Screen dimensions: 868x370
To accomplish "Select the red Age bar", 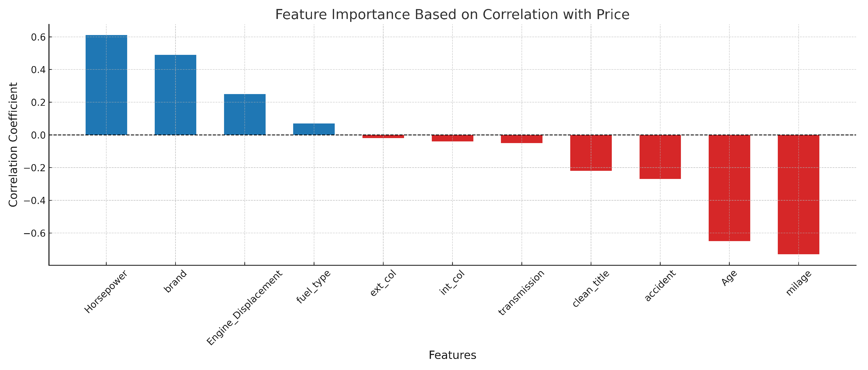I will tap(729, 188).
